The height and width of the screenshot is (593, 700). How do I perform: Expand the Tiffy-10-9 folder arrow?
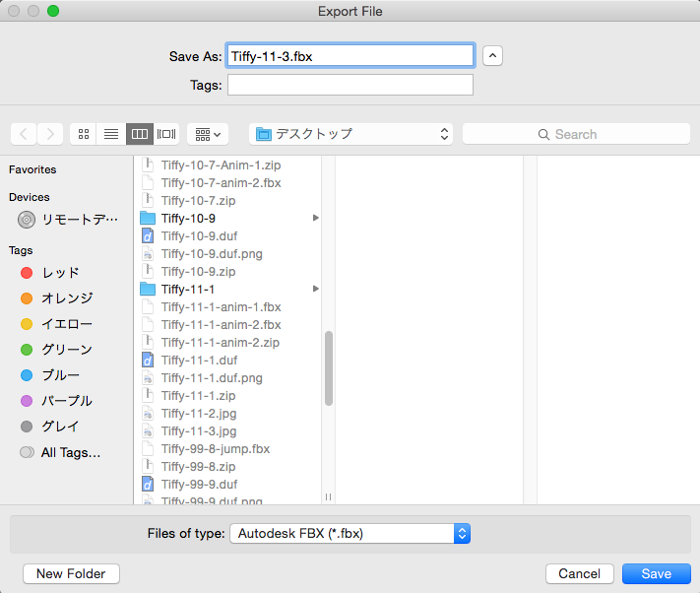(316, 218)
